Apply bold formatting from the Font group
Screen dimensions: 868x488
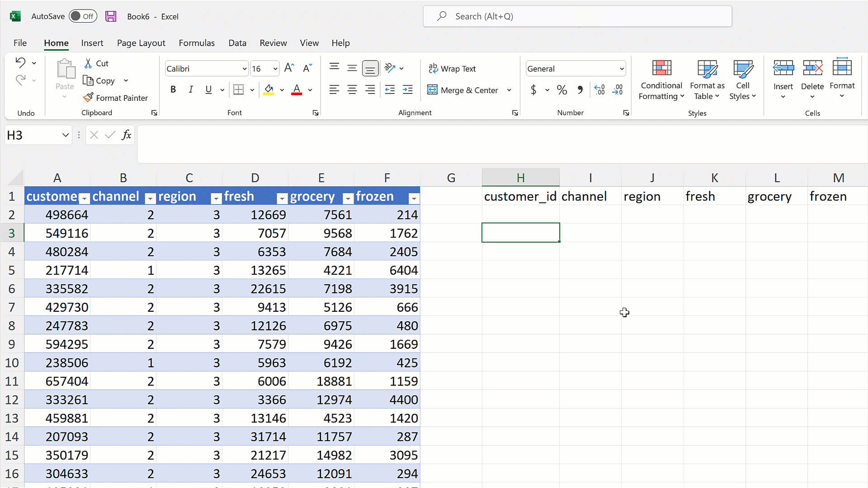[x=173, y=89]
